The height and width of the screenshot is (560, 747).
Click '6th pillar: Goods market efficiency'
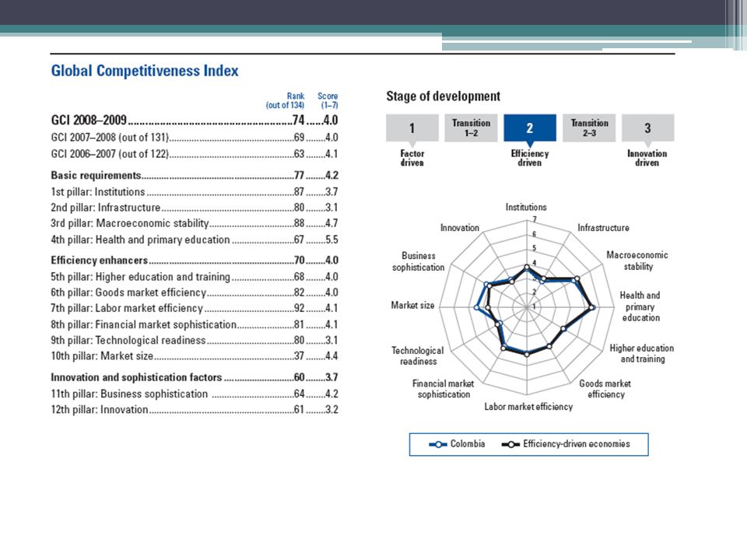pos(128,292)
